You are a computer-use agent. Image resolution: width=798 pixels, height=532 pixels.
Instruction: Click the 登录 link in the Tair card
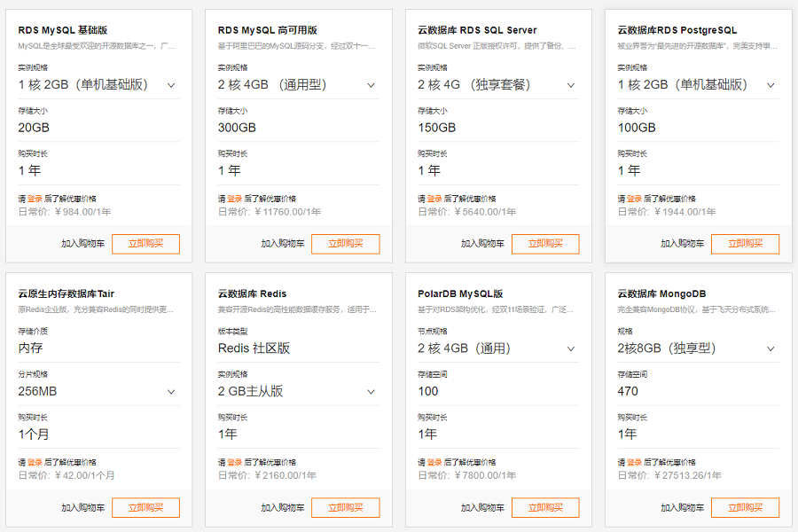pyautogui.click(x=35, y=462)
